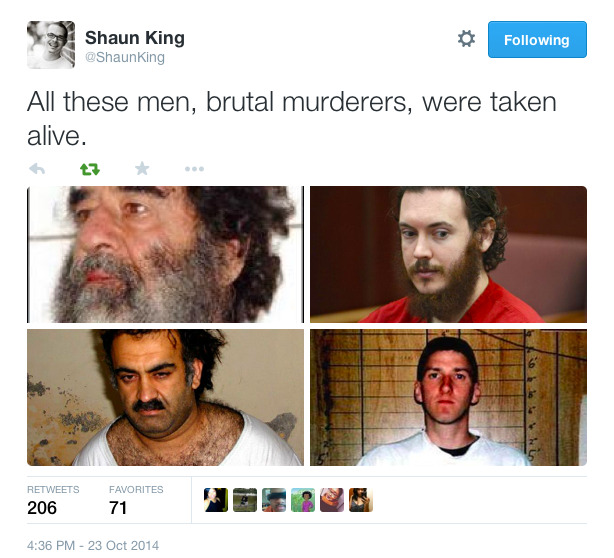
Task: Open the second retweeter avatar with green field
Action: coord(245,500)
